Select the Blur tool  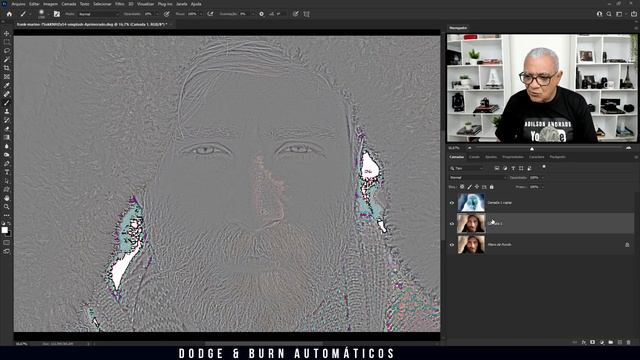point(7,146)
